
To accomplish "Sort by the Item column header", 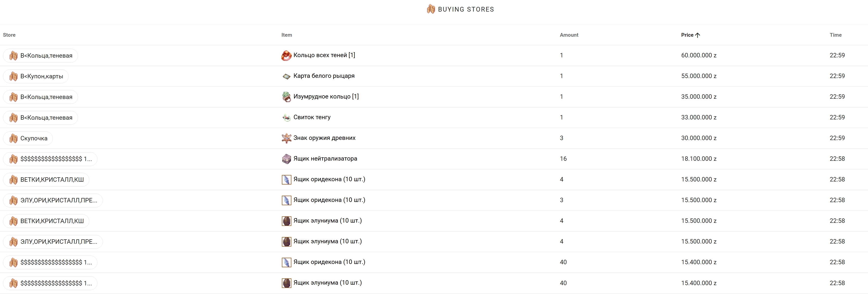I will (x=286, y=35).
